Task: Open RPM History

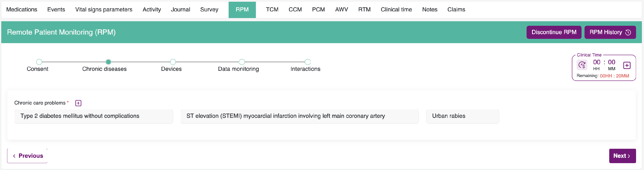Action: [610, 32]
